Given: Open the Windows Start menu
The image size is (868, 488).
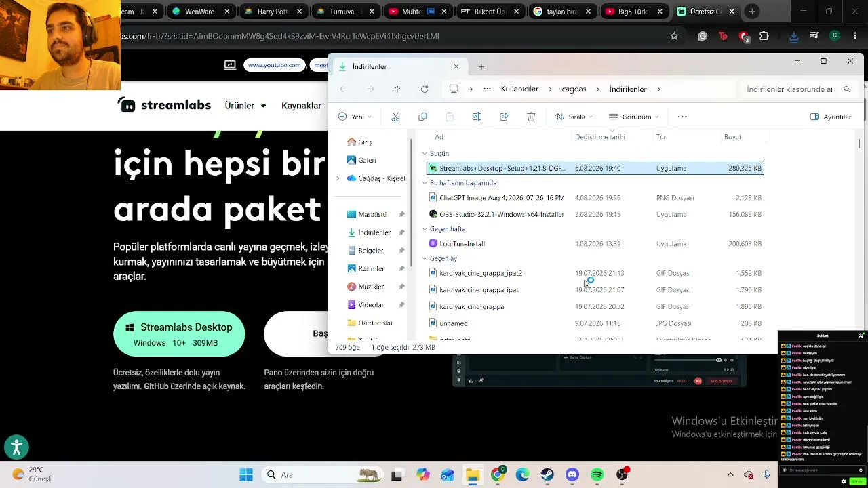Looking at the screenshot, I should (246, 474).
